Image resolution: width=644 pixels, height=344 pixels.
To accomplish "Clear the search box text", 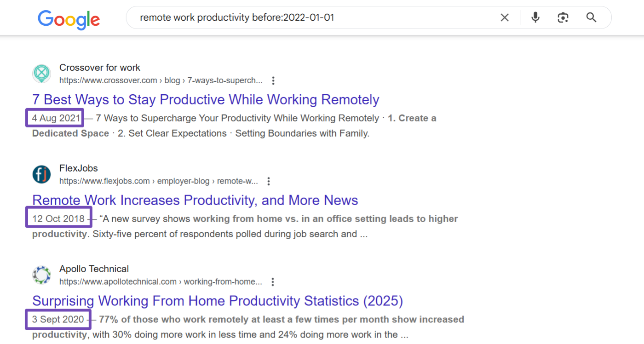I will point(505,18).
